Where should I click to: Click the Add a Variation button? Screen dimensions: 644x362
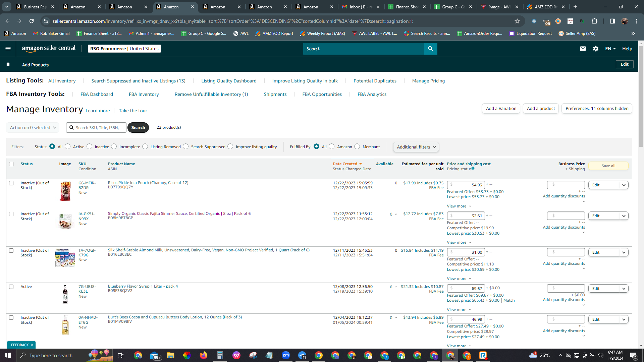point(501,108)
